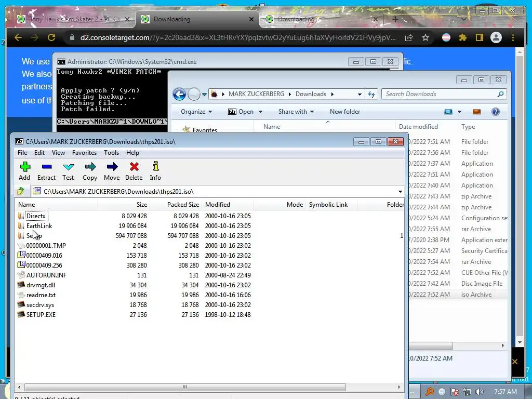Click the Explorer horizontal scrollbar
This screenshot has height=399, width=532.
(431, 345)
